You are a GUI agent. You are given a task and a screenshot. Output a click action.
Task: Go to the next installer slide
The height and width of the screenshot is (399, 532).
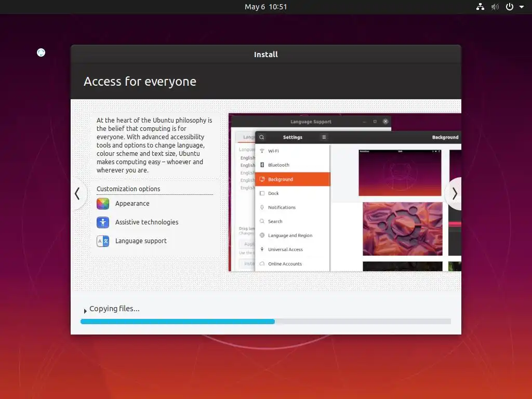[x=454, y=194]
